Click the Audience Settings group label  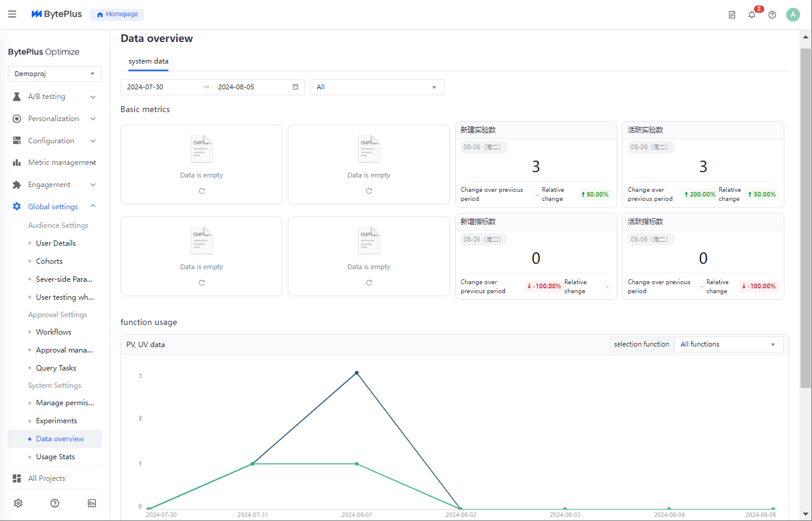click(x=58, y=225)
